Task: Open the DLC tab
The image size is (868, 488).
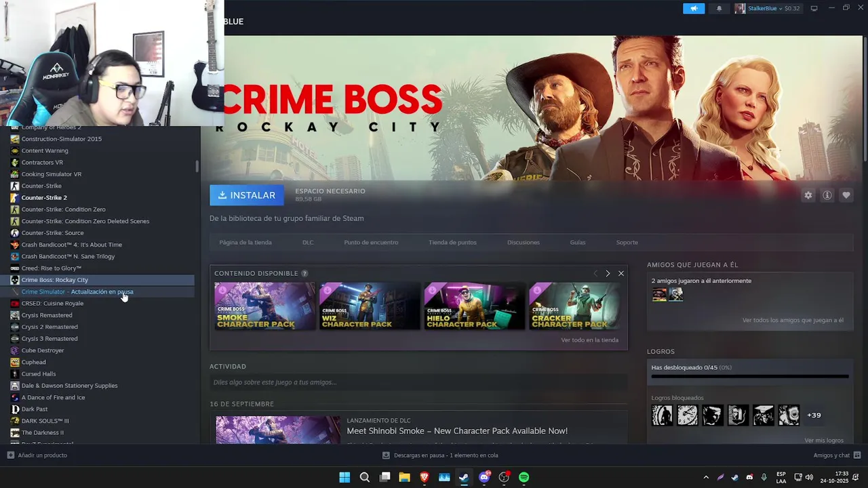Action: pyautogui.click(x=308, y=242)
